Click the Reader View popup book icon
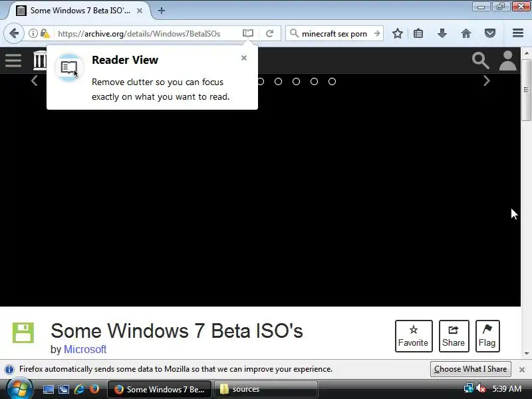The height and width of the screenshot is (399, 532). 69,67
